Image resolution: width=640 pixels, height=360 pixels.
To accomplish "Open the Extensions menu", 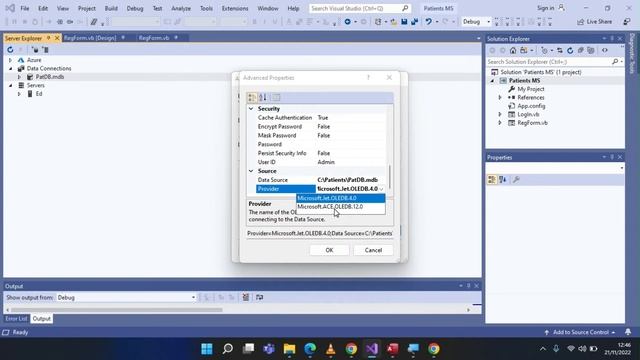I will point(235,8).
